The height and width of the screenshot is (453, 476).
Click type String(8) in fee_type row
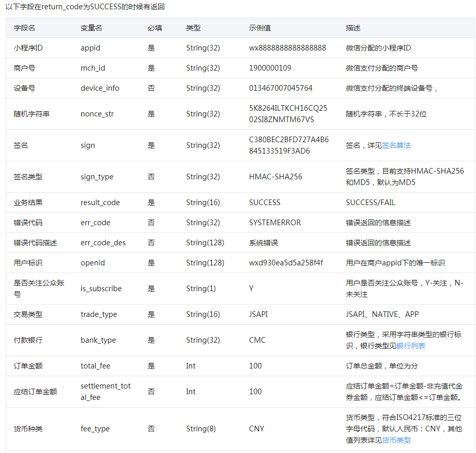coord(201,429)
